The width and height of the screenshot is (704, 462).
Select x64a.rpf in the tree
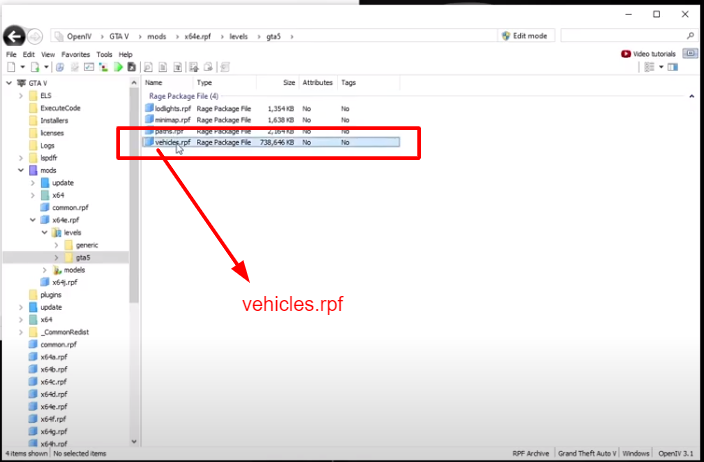54,357
